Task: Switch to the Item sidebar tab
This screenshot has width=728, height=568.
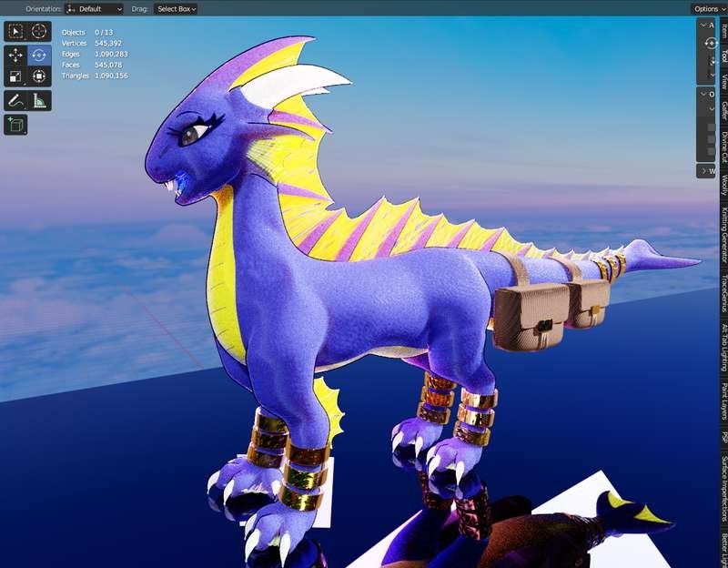Action: coord(723,30)
